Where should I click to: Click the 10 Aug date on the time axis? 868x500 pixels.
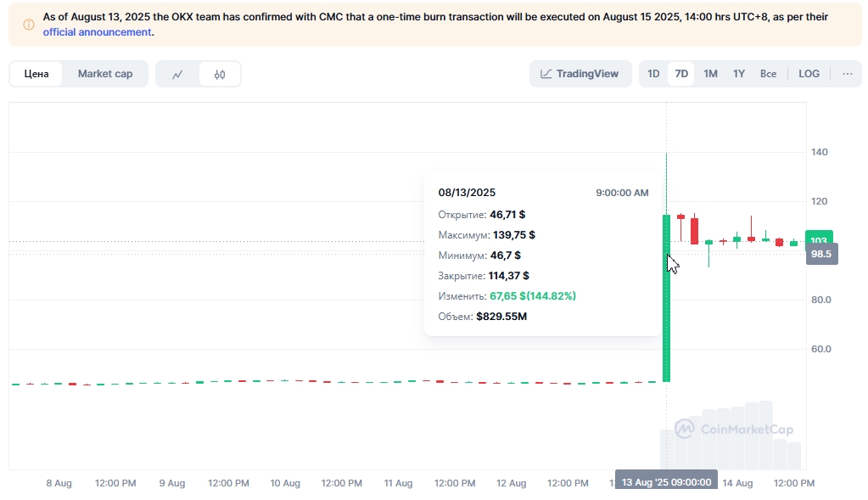point(285,483)
